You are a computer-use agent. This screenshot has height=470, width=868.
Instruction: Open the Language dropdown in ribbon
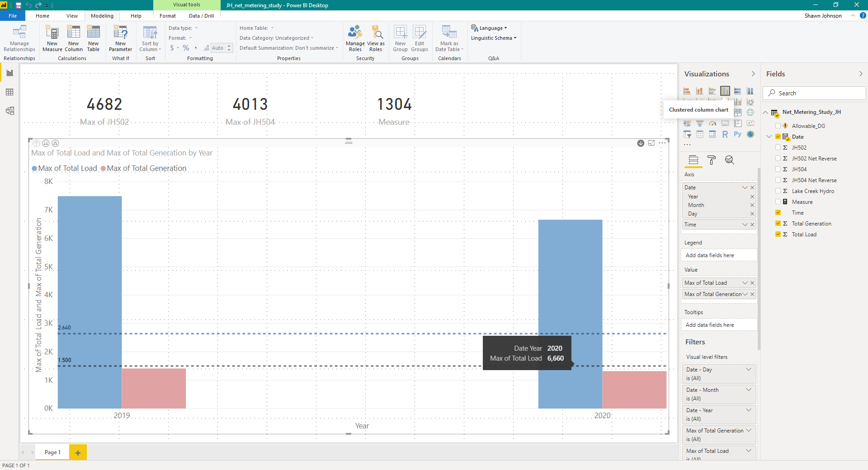pyautogui.click(x=489, y=28)
